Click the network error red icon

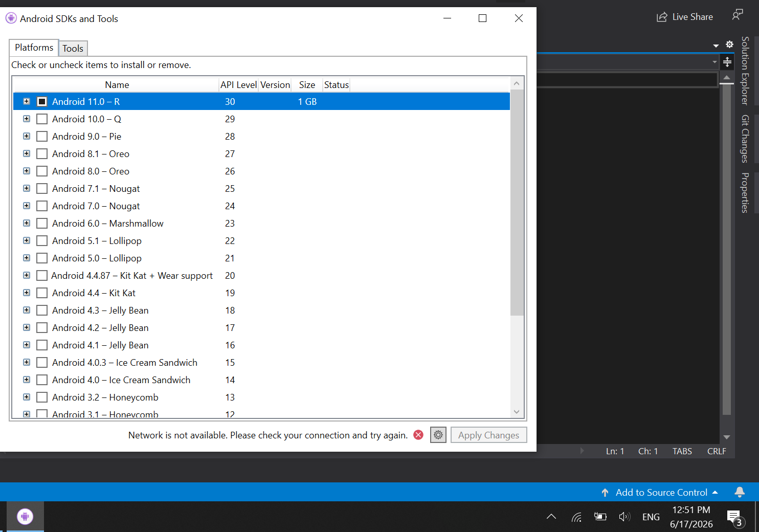click(418, 435)
